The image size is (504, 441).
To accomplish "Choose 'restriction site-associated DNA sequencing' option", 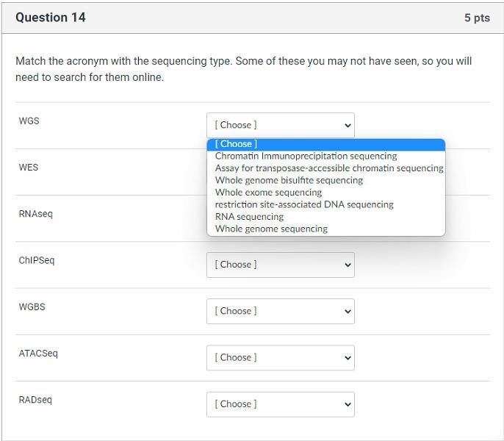I will [304, 204].
